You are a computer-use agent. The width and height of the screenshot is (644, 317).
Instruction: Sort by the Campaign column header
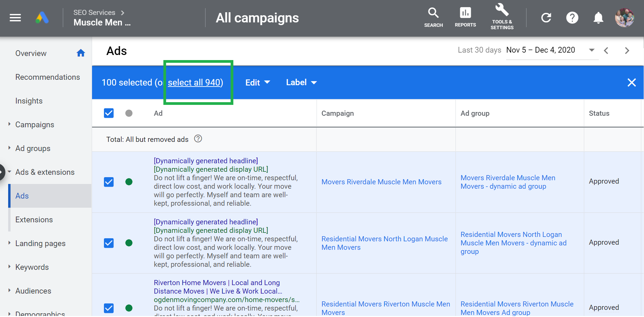(338, 113)
